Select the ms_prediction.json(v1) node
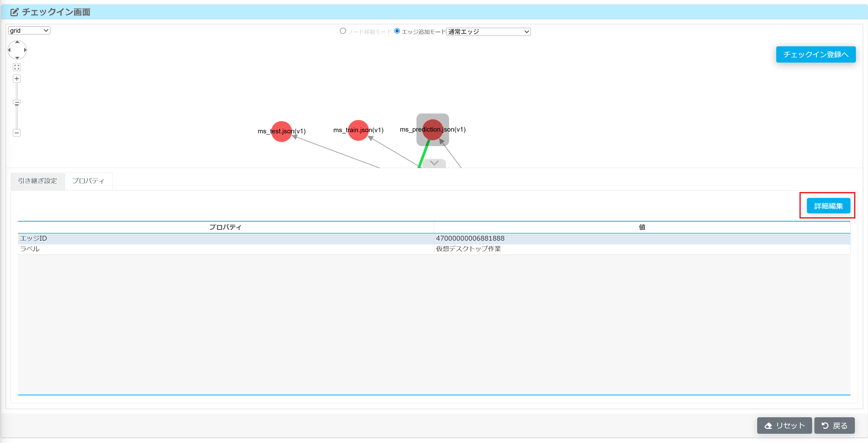This screenshot has width=868, height=443. (432, 129)
